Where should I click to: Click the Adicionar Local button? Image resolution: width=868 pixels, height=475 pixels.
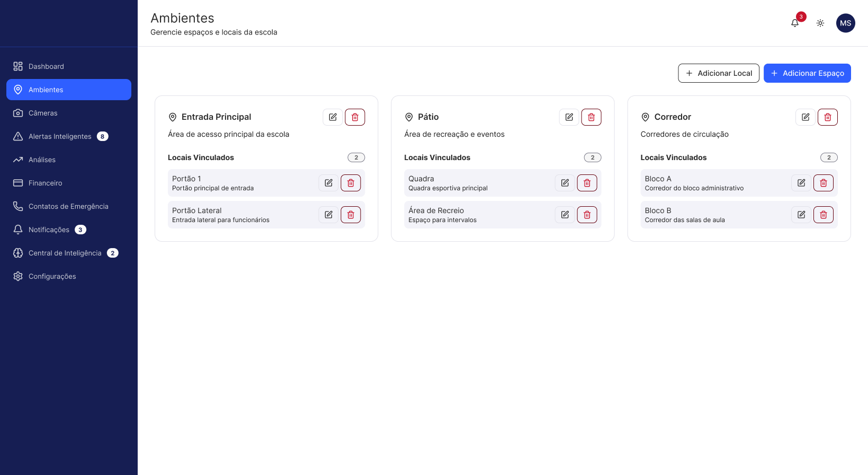tap(719, 73)
